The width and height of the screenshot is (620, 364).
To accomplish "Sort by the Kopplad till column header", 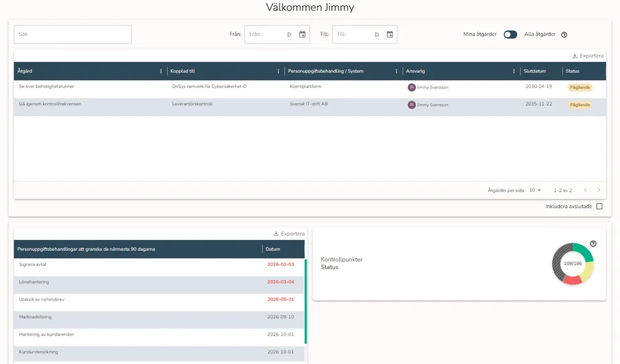I will 183,71.
